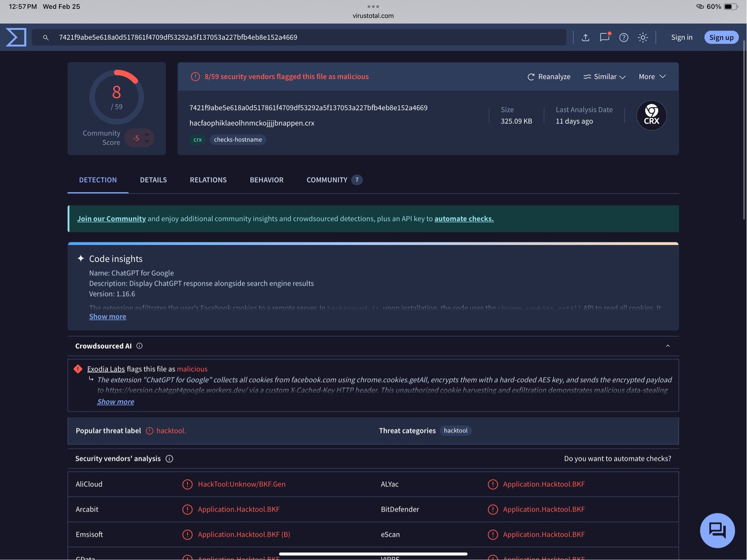This screenshot has width=747, height=560.
Task: Collapse the Crowdsourced AI section
Action: (x=667, y=346)
